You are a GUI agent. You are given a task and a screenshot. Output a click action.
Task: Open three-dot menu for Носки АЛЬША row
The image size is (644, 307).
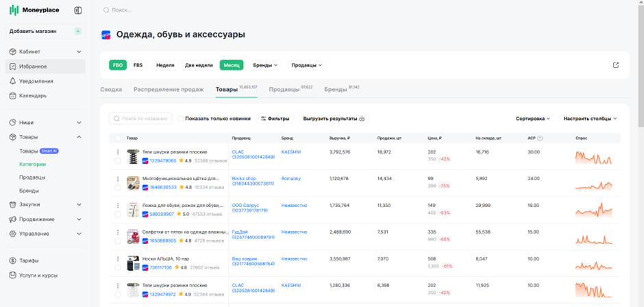(x=118, y=259)
